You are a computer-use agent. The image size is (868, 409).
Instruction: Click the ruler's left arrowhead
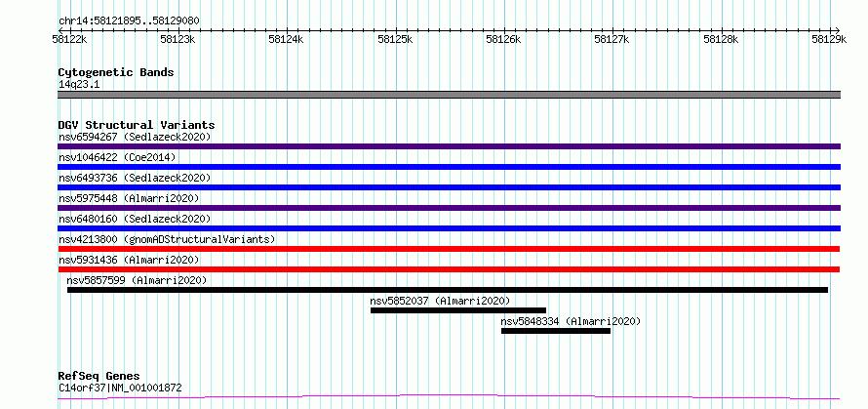click(x=60, y=30)
